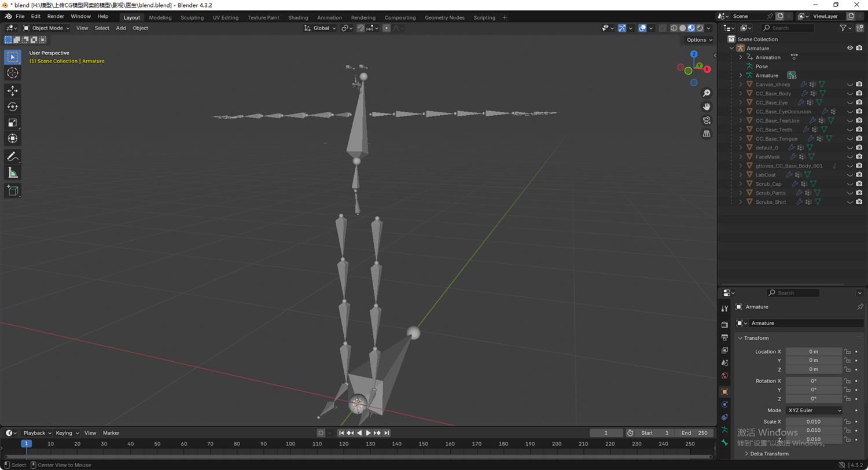
Task: Toggle auto keying record button
Action: (321, 433)
